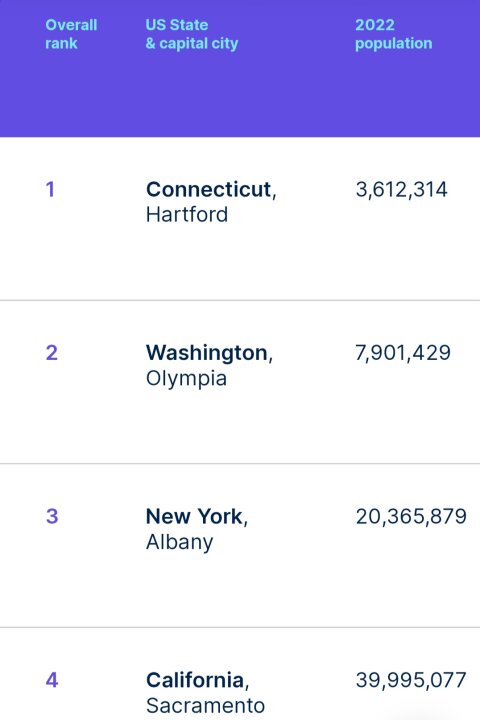Click New York's population 20,365,879
The image size is (480, 720).
[x=411, y=517]
